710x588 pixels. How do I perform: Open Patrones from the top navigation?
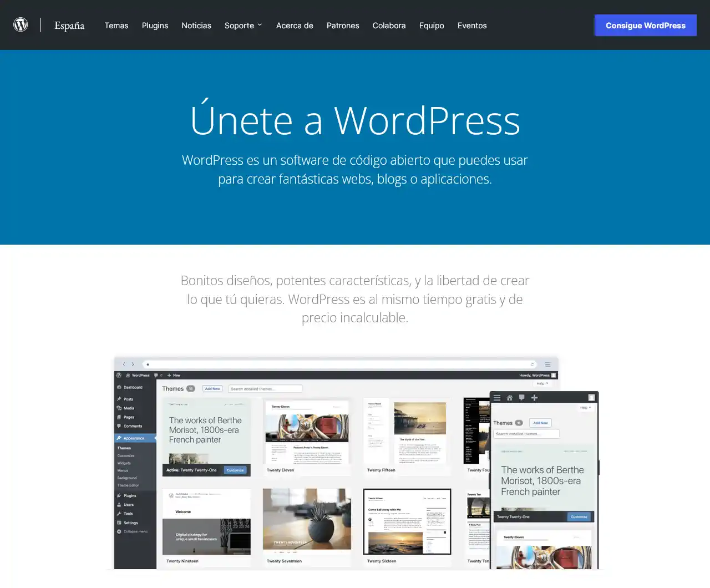[x=343, y=26]
